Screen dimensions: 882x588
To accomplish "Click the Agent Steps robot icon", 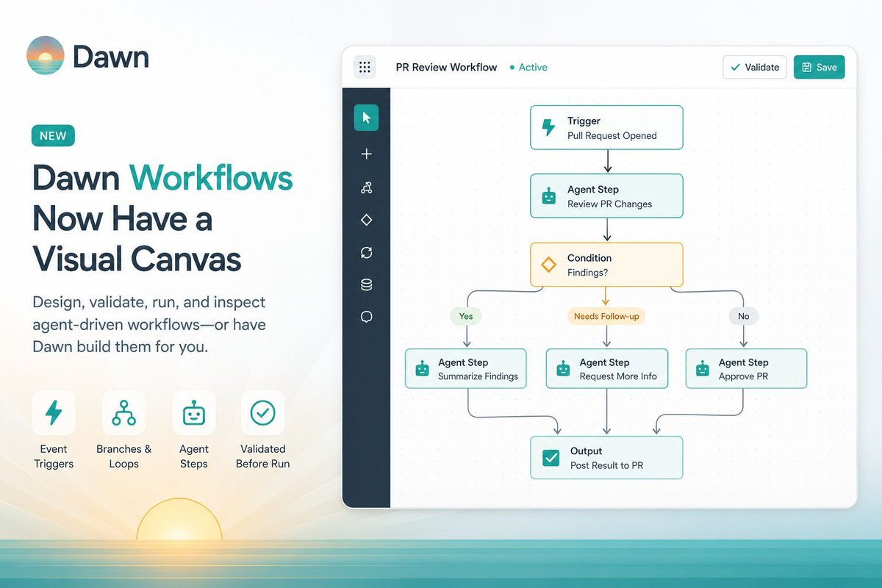I will click(x=193, y=412).
